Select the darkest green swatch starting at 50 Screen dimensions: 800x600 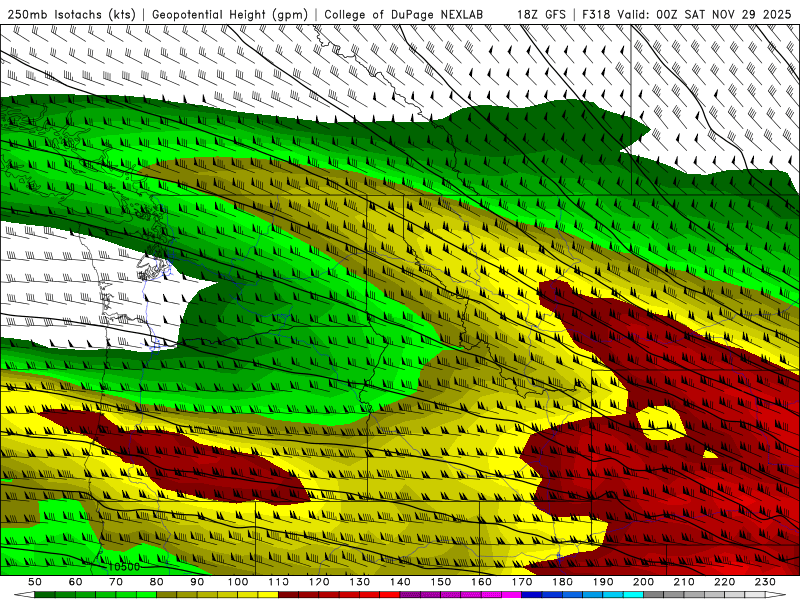tap(44, 595)
